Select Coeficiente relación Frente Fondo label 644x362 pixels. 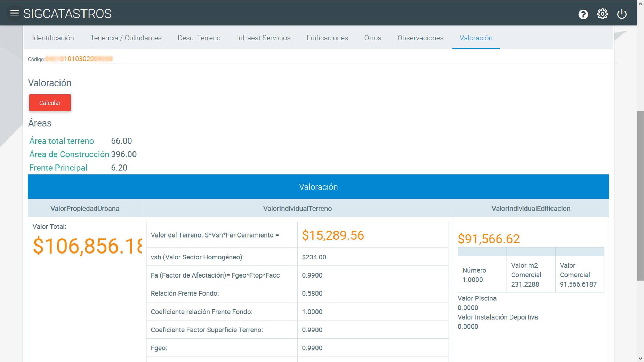pyautogui.click(x=202, y=311)
